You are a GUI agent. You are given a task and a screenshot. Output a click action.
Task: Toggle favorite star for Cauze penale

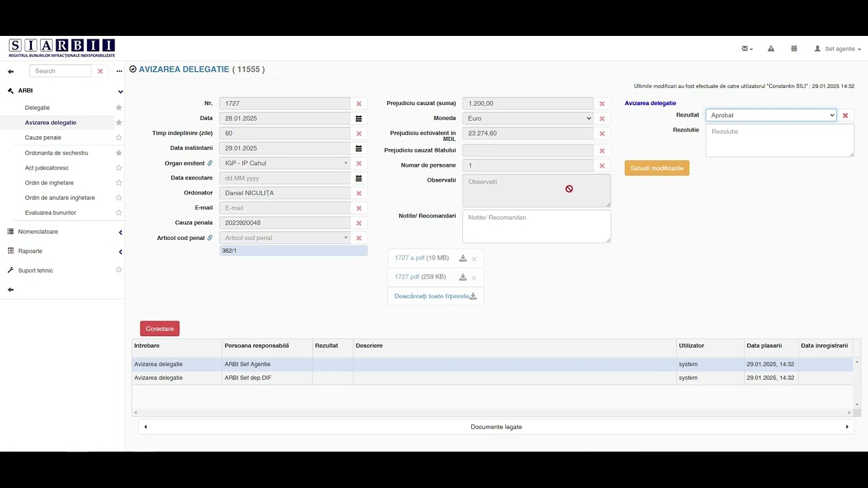[x=119, y=138]
